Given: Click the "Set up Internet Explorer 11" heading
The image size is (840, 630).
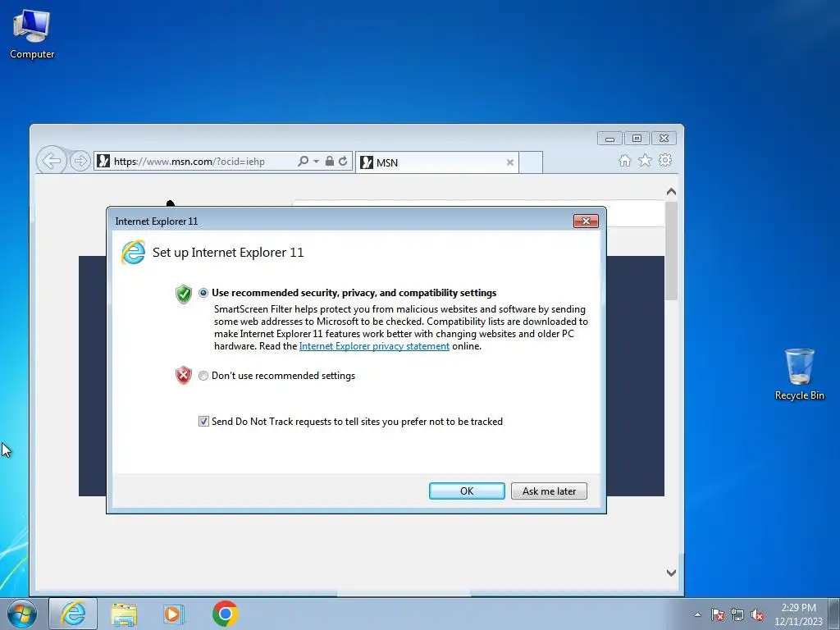Looking at the screenshot, I should click(228, 253).
